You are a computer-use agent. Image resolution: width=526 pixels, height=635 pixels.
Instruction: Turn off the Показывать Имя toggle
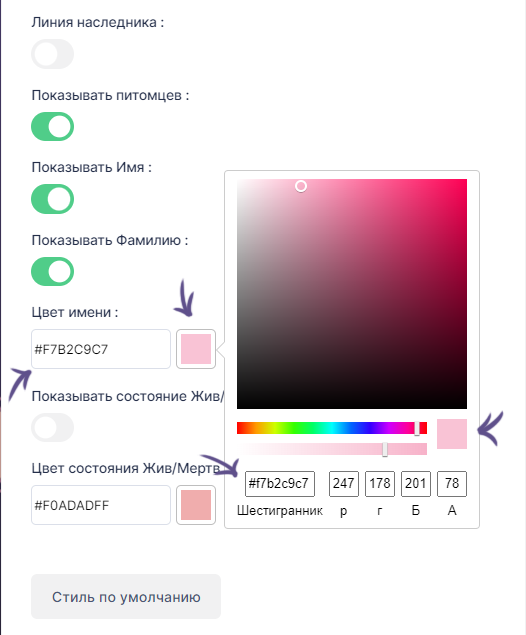(x=53, y=199)
